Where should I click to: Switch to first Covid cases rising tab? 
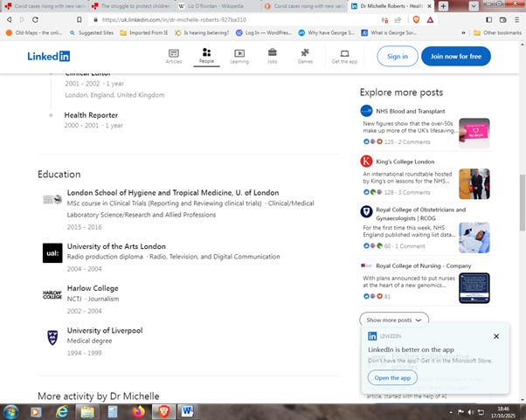[45, 6]
